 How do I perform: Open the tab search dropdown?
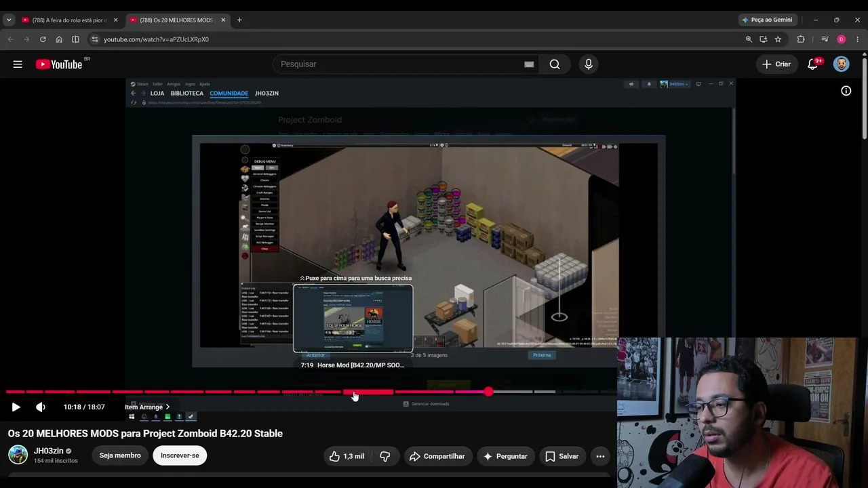pyautogui.click(x=9, y=20)
